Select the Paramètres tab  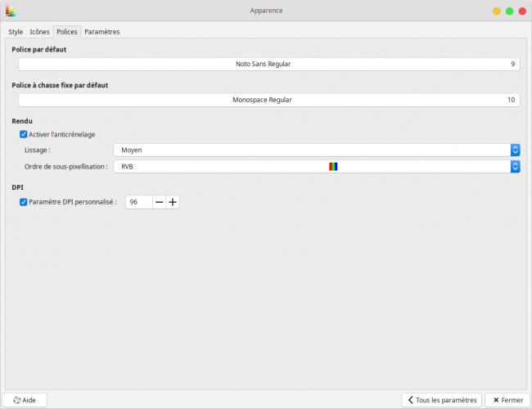[x=102, y=32]
